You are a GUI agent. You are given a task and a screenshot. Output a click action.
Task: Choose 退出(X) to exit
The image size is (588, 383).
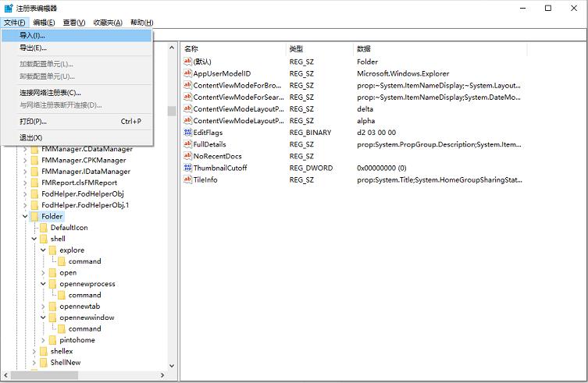[77, 137]
